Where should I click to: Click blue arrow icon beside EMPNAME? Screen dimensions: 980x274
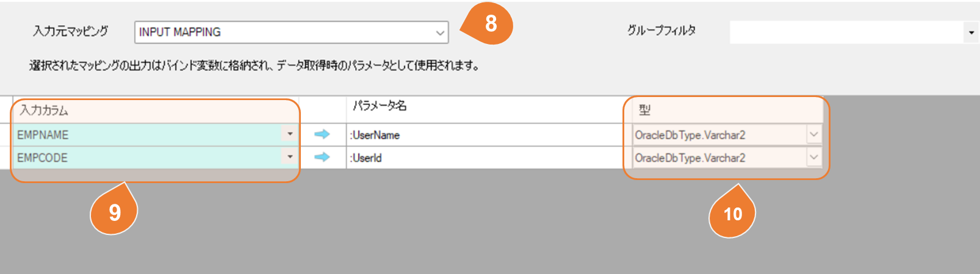tap(322, 134)
